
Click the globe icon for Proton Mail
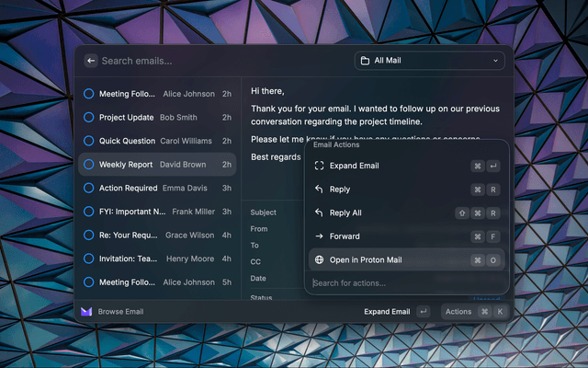tap(319, 260)
